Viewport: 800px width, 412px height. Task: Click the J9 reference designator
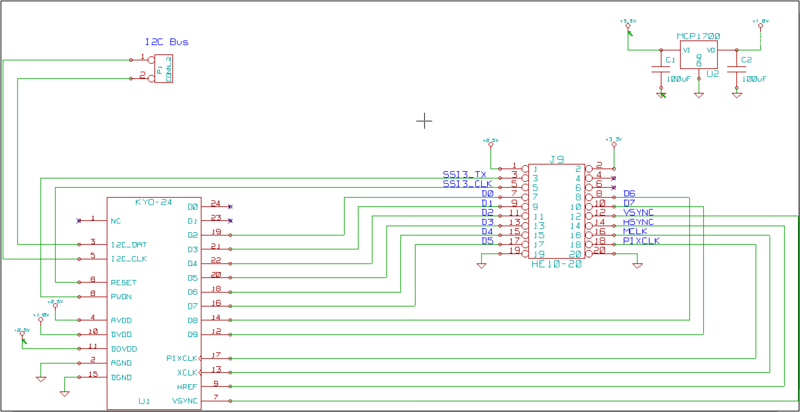point(557,159)
